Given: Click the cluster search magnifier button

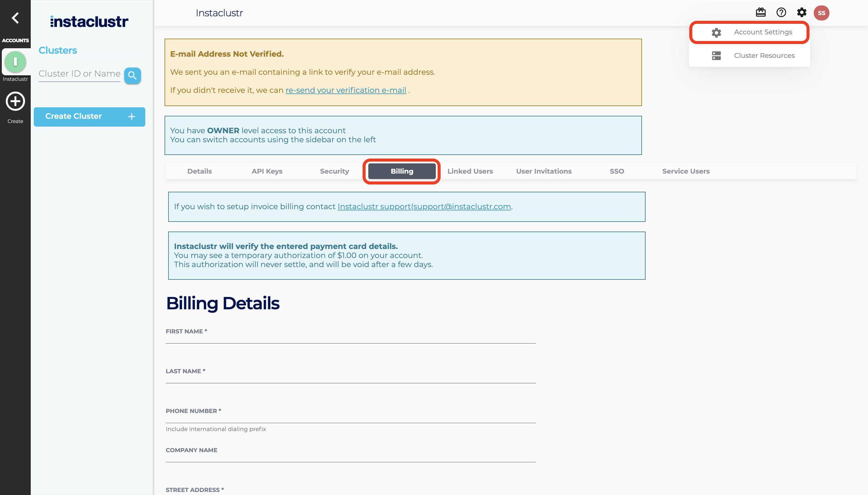Looking at the screenshot, I should coord(132,75).
